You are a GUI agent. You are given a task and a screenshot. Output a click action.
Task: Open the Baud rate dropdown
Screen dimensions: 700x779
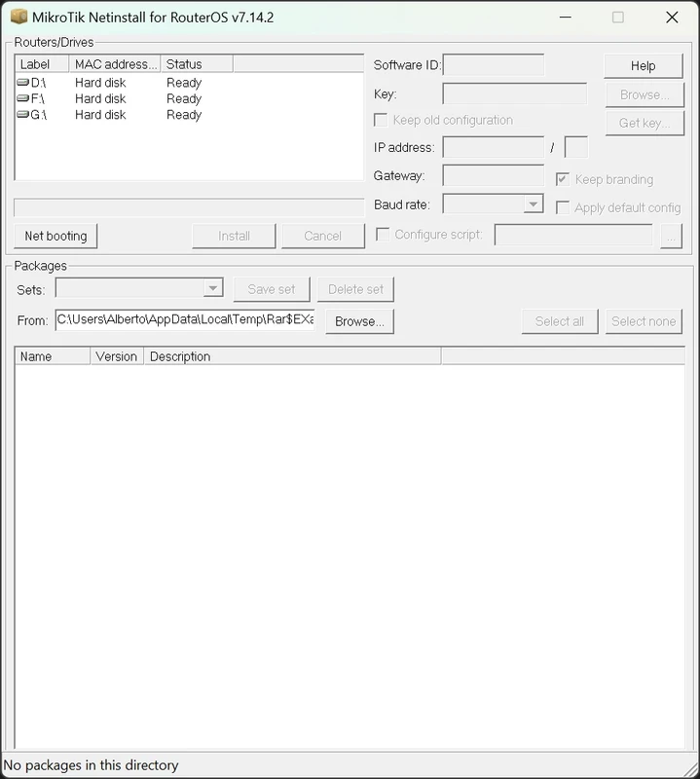click(533, 204)
